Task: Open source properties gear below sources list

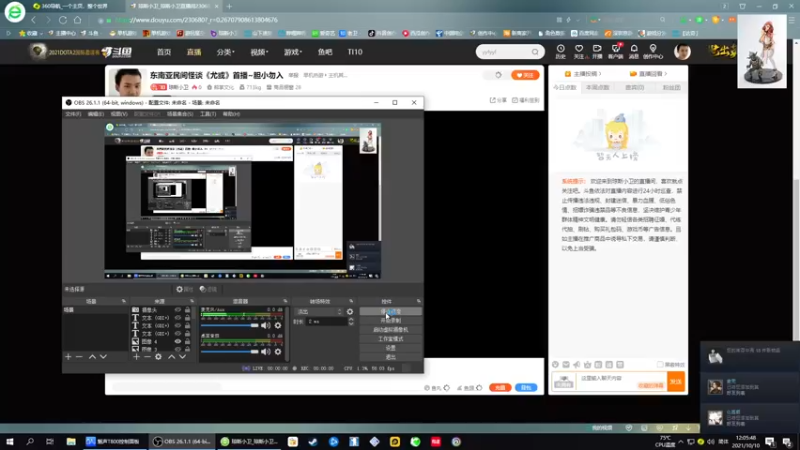Action: point(158,357)
